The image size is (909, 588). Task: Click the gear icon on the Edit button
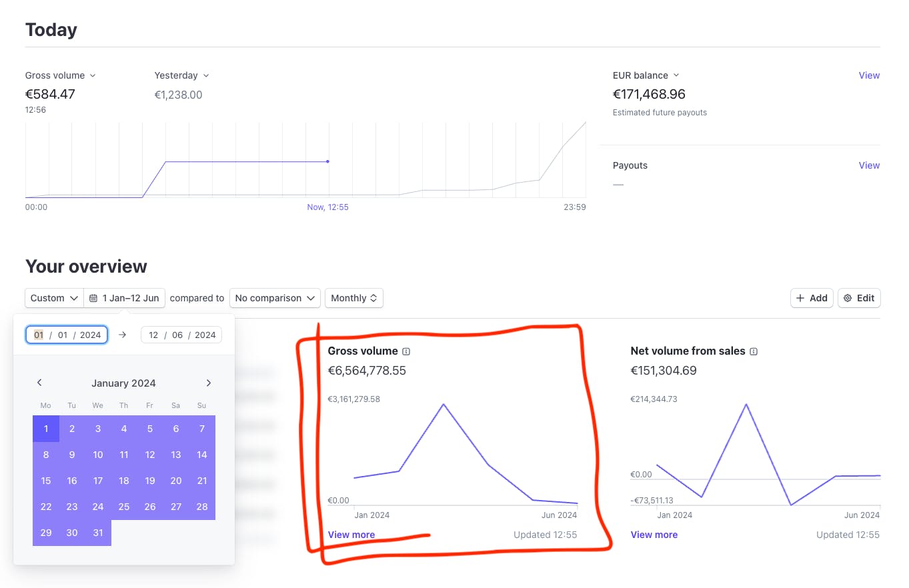pos(847,298)
